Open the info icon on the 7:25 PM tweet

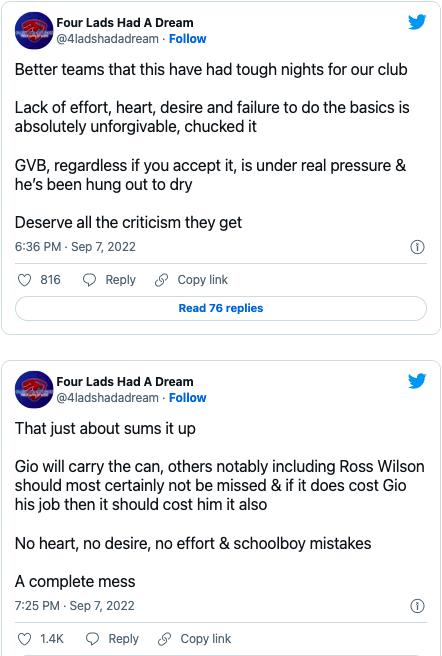click(417, 606)
